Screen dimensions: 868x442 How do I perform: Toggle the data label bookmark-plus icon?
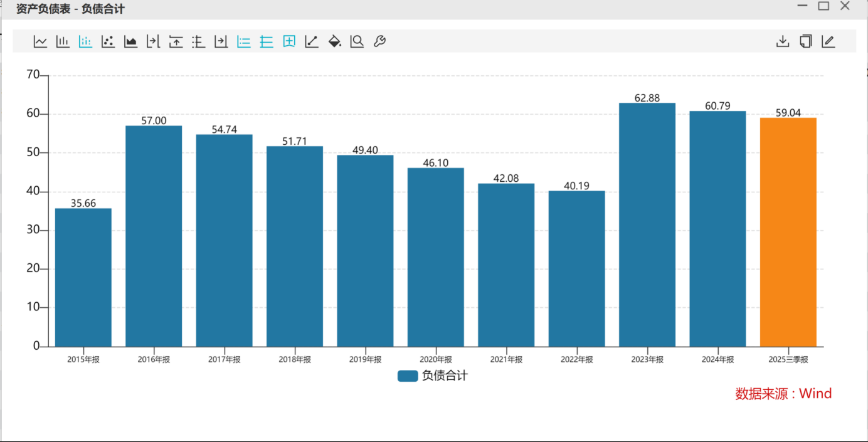point(289,41)
